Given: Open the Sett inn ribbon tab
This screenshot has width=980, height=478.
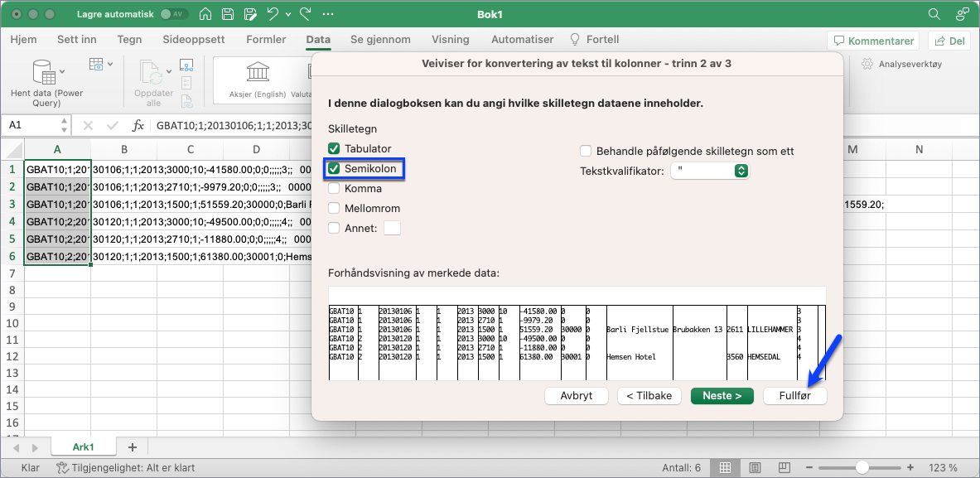Looking at the screenshot, I should (x=77, y=40).
